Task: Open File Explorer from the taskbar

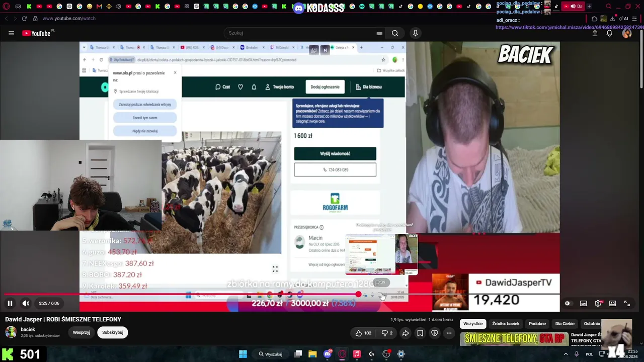Action: point(312,354)
